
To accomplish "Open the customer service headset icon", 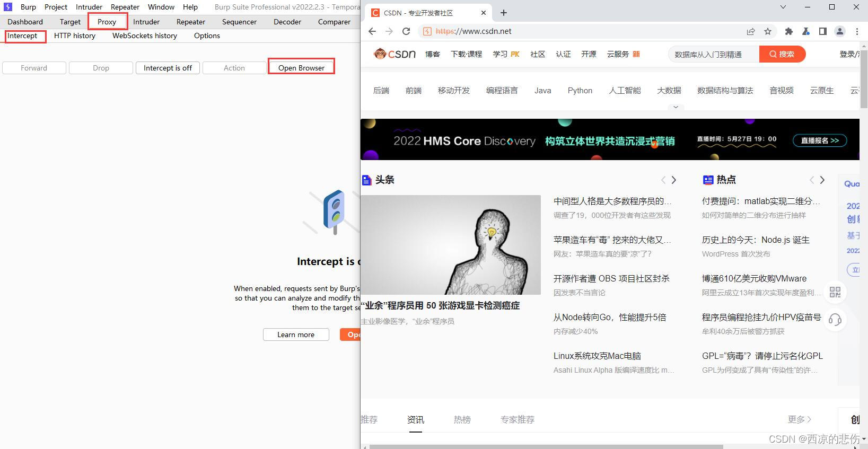I will [835, 320].
